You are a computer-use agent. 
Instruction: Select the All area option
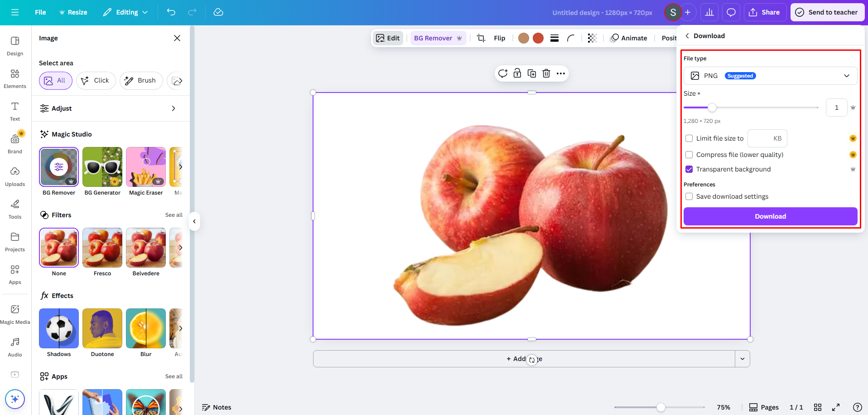coord(56,81)
